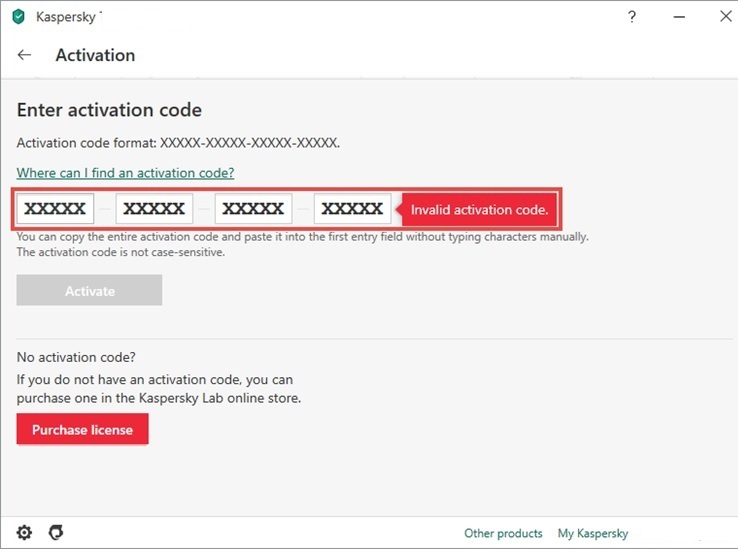This screenshot has width=738, height=556.
Task: Open the support agent icon
Action: pyautogui.click(x=56, y=532)
